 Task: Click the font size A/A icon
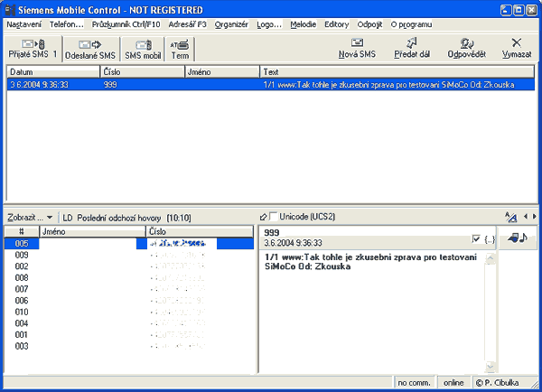511,217
